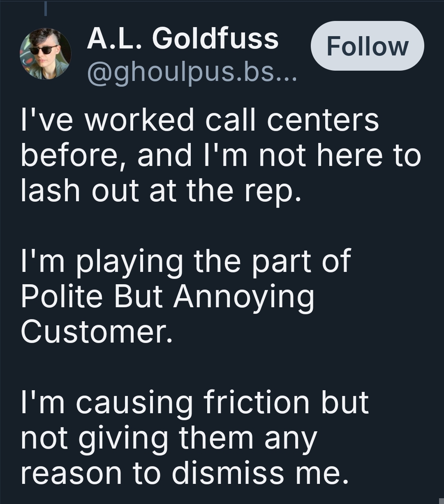Select the line "Polite But Annoying"
This screenshot has width=444, height=504.
pos(168,297)
